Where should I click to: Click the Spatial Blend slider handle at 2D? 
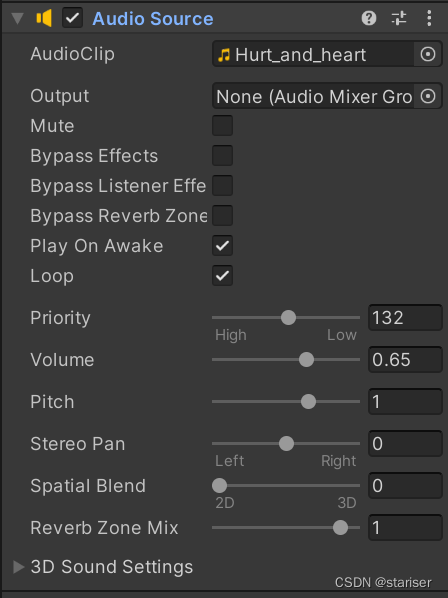point(220,485)
